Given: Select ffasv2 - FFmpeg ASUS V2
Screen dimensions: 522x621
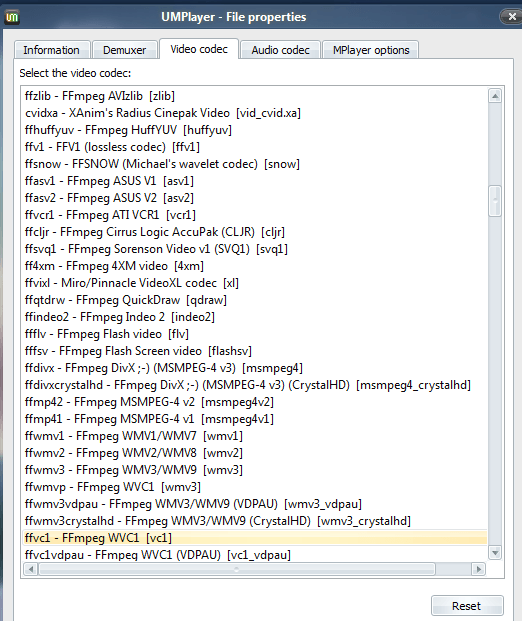Looking at the screenshot, I should [109, 198].
